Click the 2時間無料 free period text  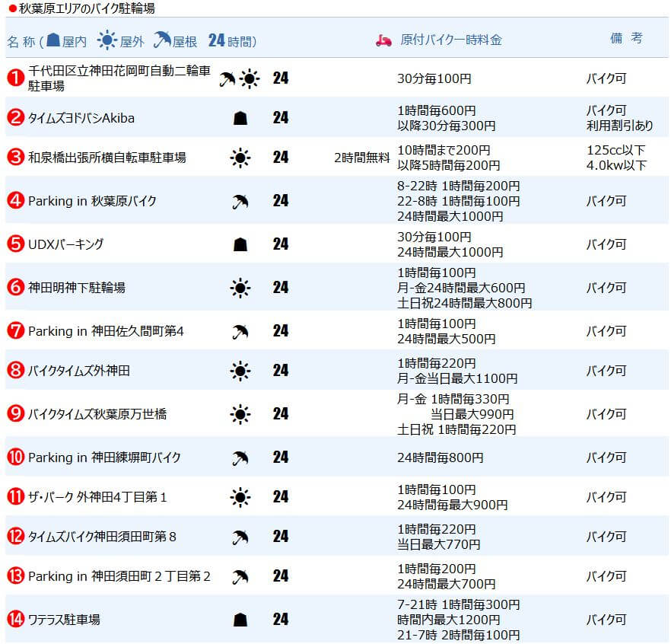(x=362, y=158)
